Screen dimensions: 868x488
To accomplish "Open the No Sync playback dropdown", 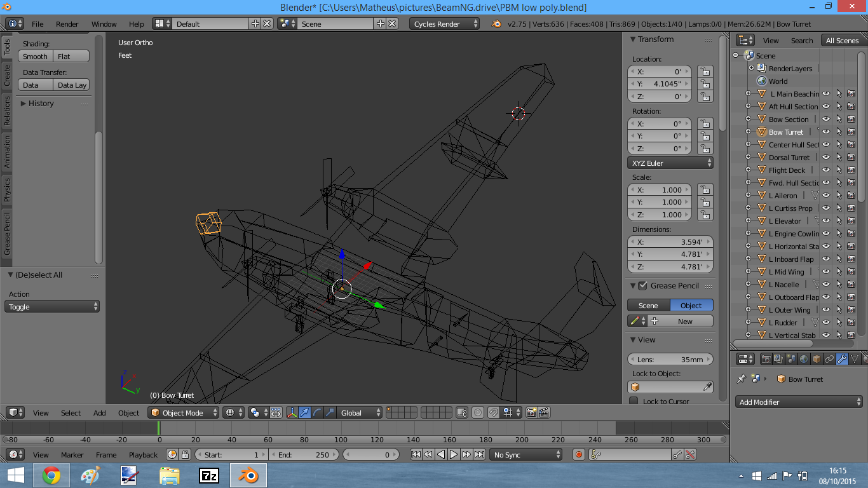I will click(x=526, y=454).
